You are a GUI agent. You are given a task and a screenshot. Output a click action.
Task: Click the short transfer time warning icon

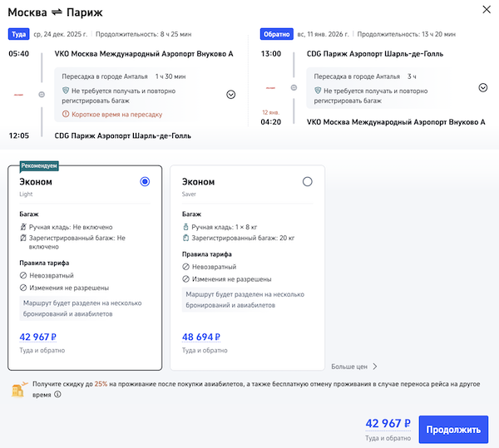pyautogui.click(x=66, y=114)
